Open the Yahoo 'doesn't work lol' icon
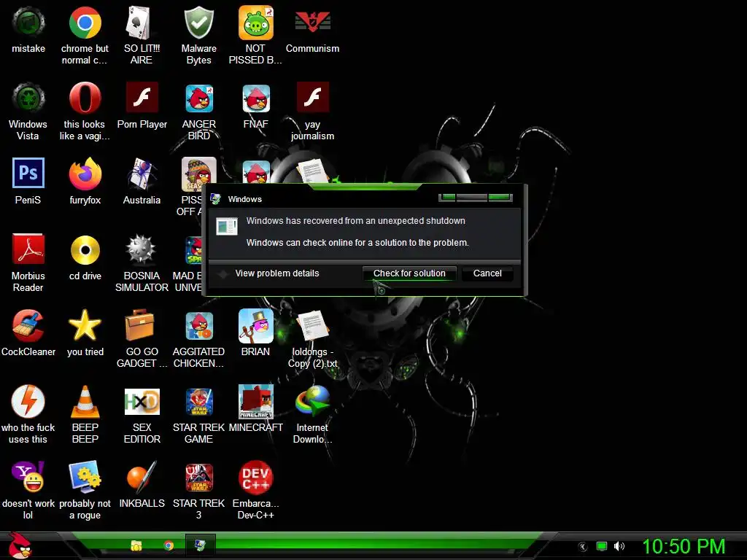 click(x=28, y=477)
